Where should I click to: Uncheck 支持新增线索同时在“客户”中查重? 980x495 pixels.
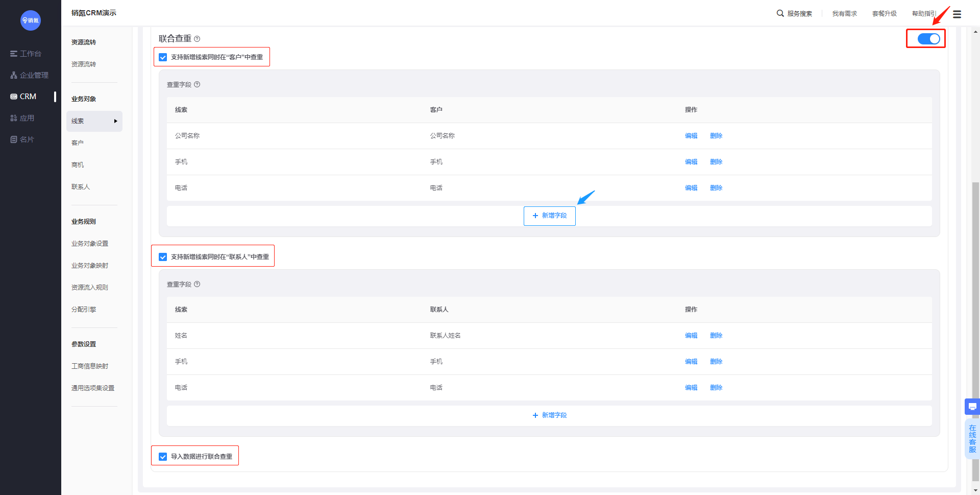click(x=163, y=57)
